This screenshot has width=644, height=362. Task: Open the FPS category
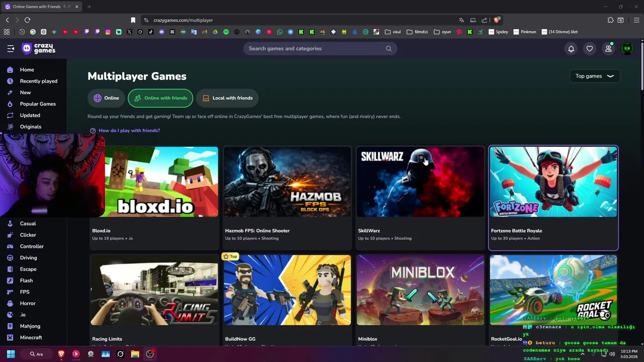pyautogui.click(x=25, y=292)
